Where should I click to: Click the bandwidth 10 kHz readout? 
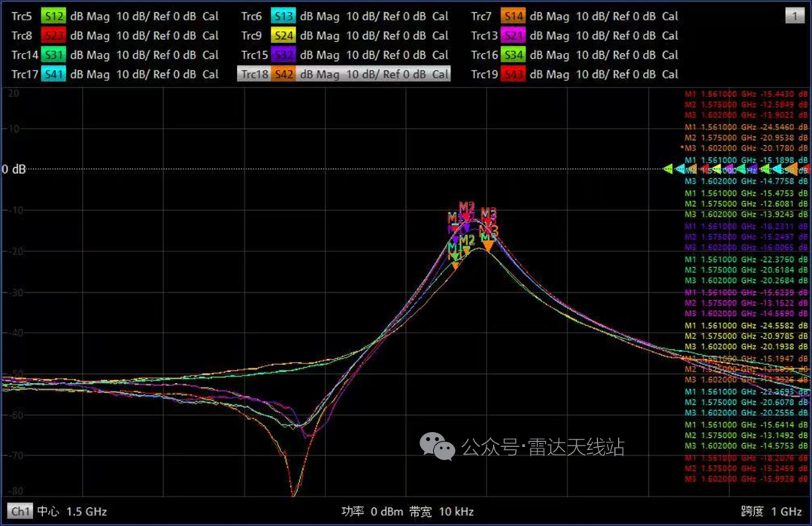(x=441, y=512)
